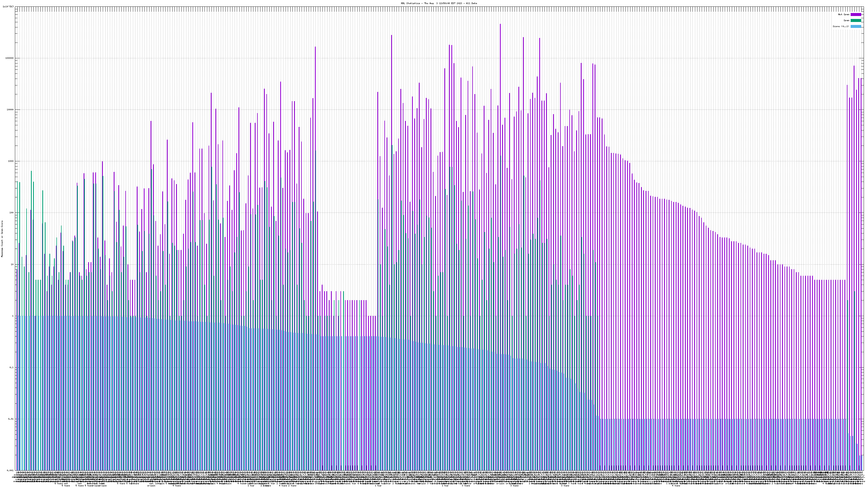Click the '4 hops' label at far right bottom

[676, 486]
